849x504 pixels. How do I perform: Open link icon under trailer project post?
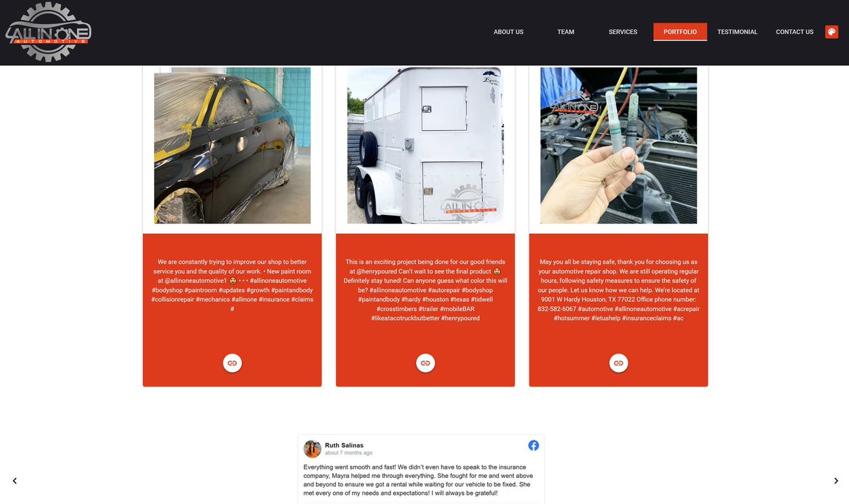(x=425, y=363)
